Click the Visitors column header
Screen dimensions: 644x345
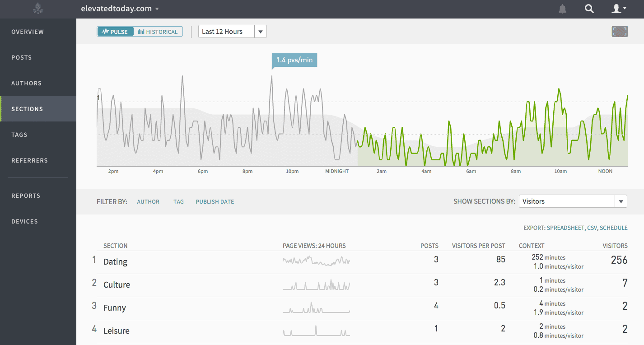click(615, 246)
